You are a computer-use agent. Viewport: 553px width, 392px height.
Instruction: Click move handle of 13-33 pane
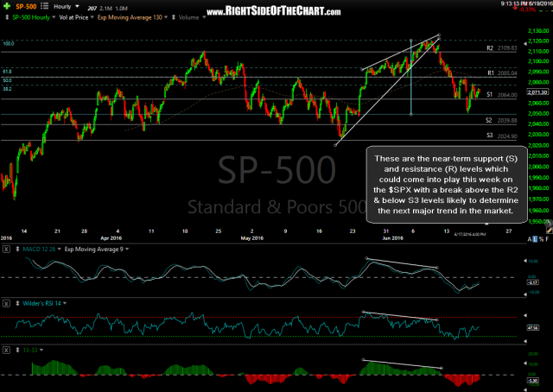[x=17, y=350]
